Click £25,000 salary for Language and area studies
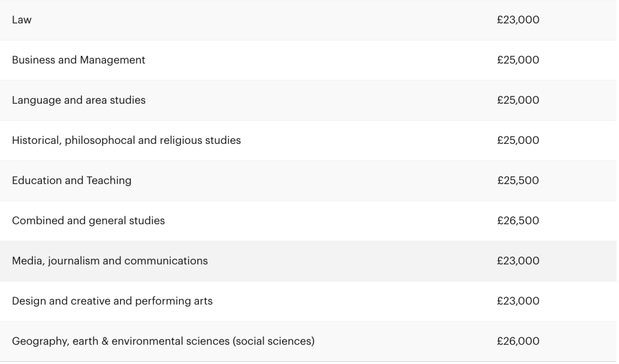The height and width of the screenshot is (364, 619). (x=518, y=100)
